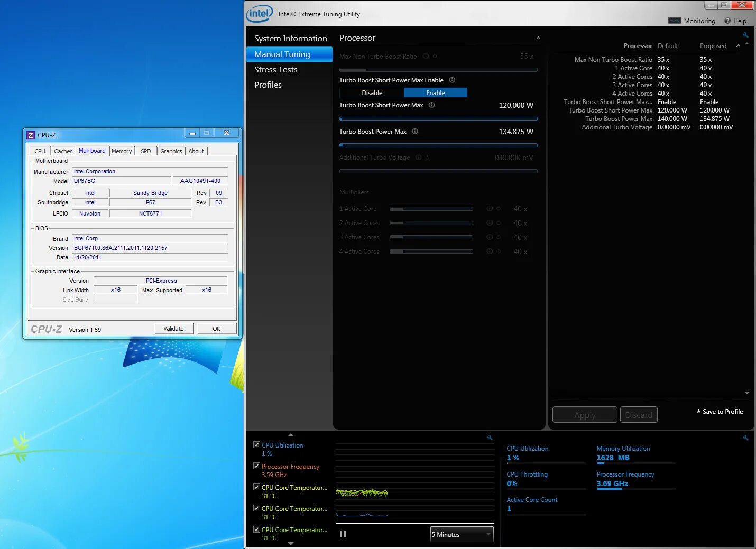756x549 pixels.
Task: Click Memory Utilization 1628 MB readout
Action: 613,458
